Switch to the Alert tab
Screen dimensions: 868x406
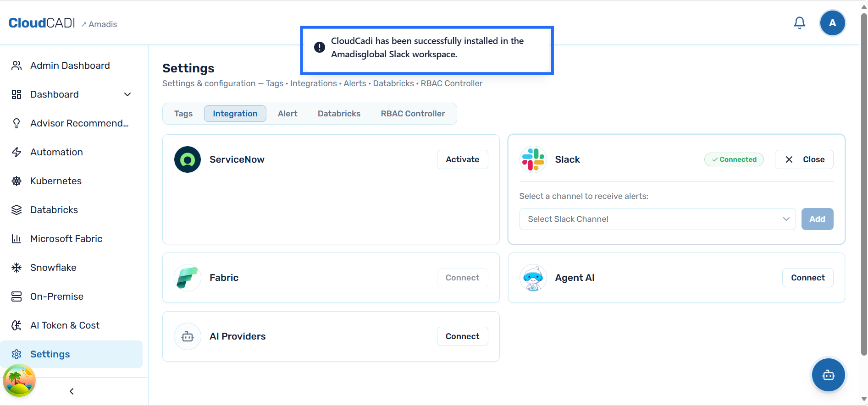click(287, 114)
